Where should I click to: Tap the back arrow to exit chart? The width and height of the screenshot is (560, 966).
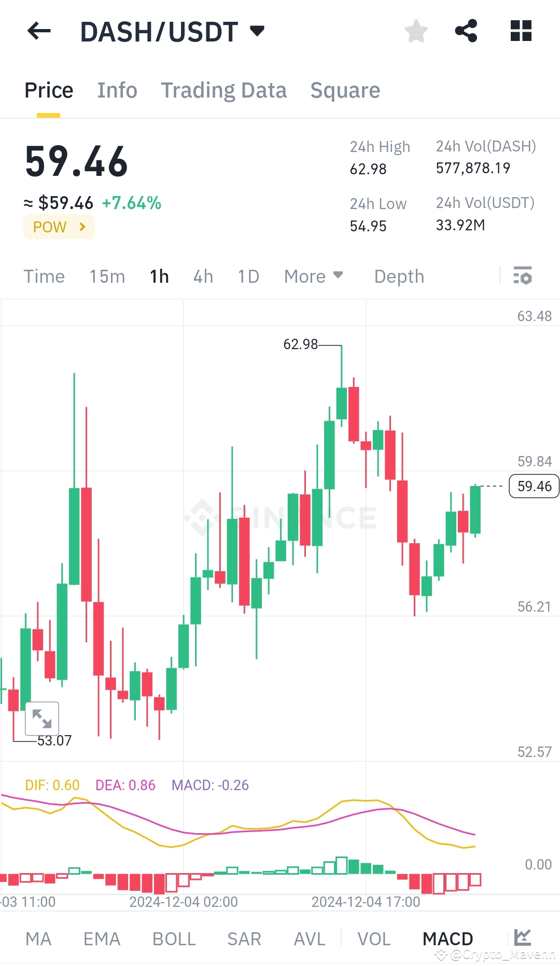pyautogui.click(x=39, y=31)
